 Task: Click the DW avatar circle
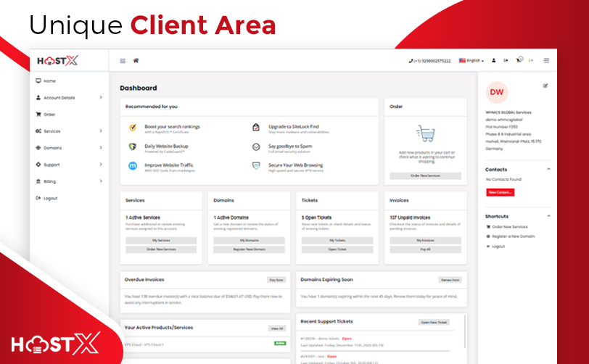click(497, 92)
